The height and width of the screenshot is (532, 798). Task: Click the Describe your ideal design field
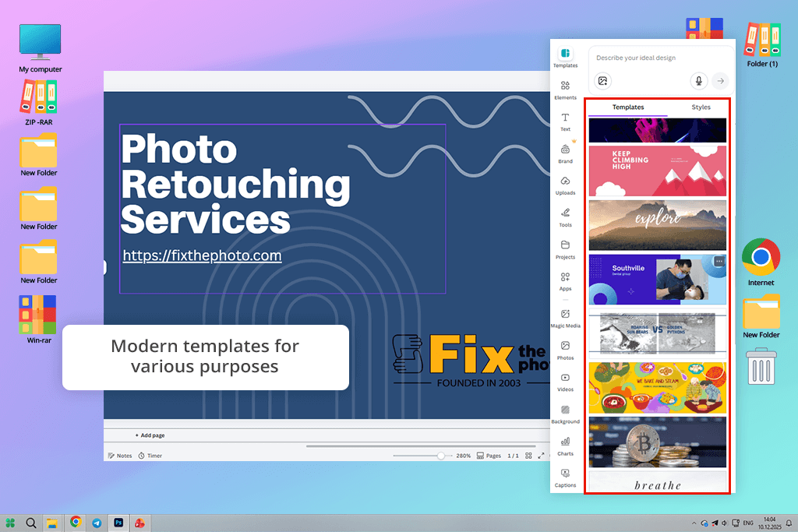coord(661,58)
